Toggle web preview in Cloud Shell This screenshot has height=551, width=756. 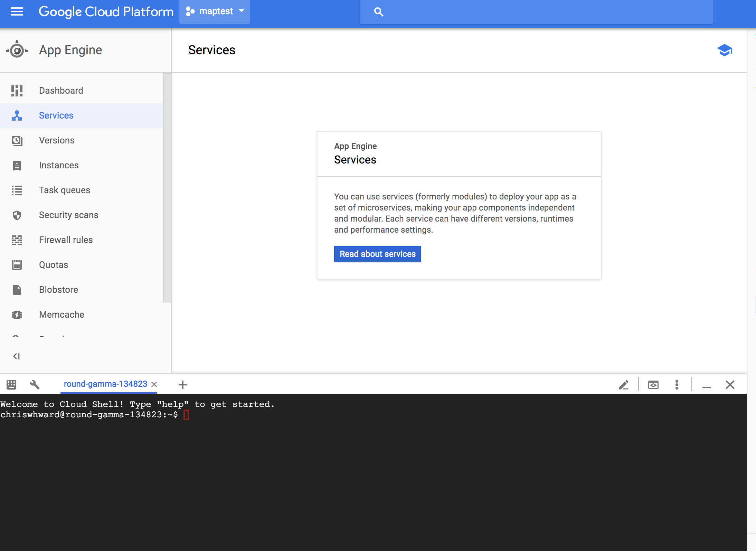click(x=653, y=384)
